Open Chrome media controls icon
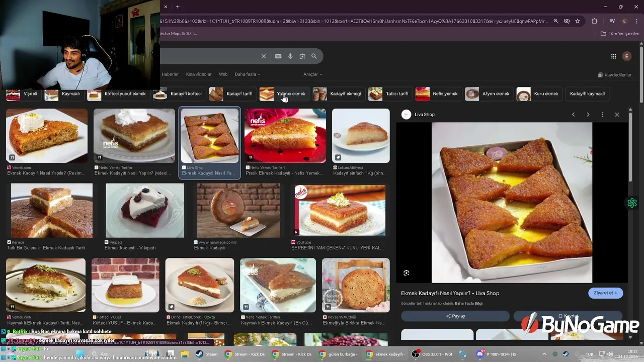 coord(612,21)
